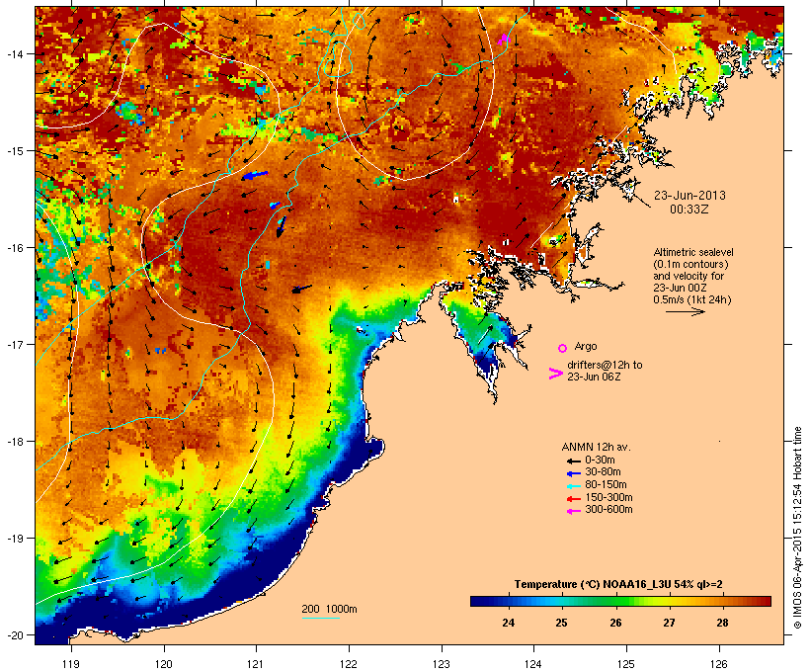810x672 pixels.
Task: Click the blue 30-80m legend arrow
Action: [574, 473]
